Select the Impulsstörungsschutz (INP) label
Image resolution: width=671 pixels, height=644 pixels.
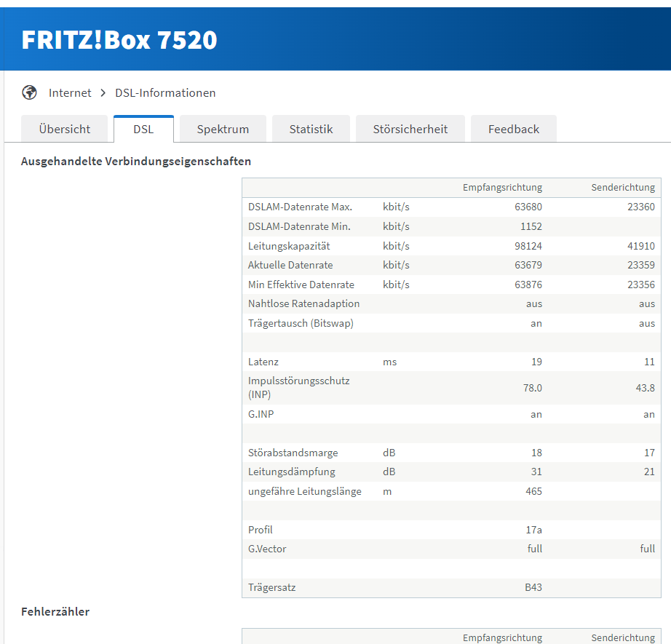(x=298, y=388)
